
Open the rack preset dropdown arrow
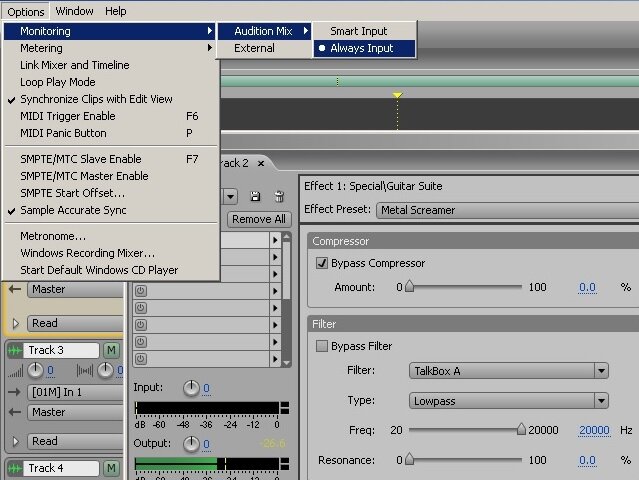230,197
